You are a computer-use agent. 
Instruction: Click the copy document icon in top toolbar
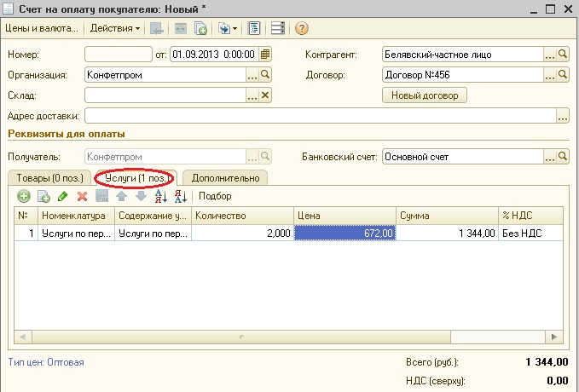[201, 28]
